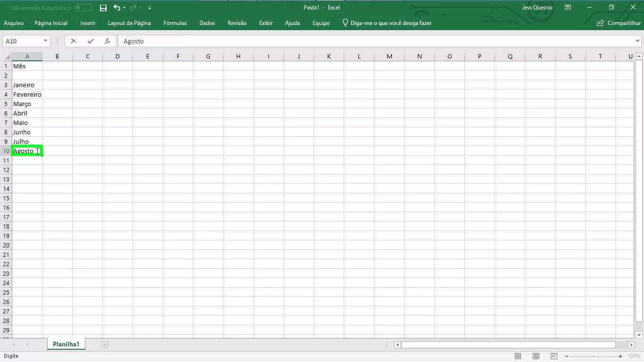644x362 pixels.
Task: Switch to the Inserir tab
Action: pos(88,23)
